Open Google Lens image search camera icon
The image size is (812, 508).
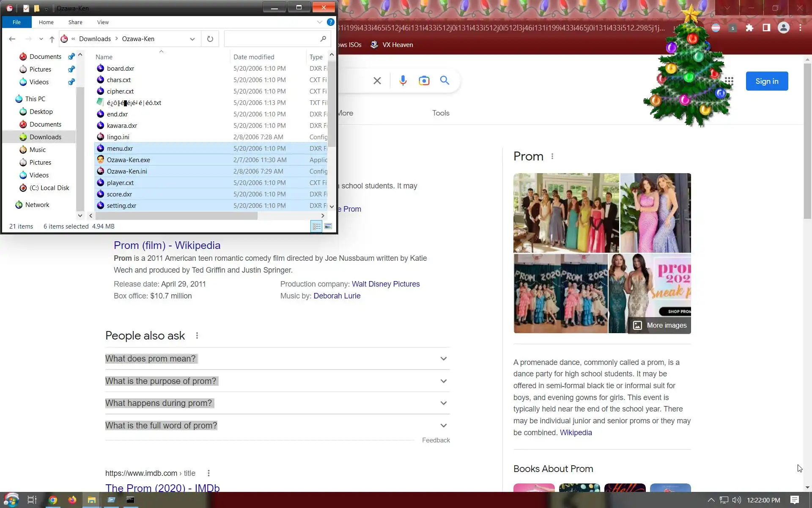tap(424, 80)
